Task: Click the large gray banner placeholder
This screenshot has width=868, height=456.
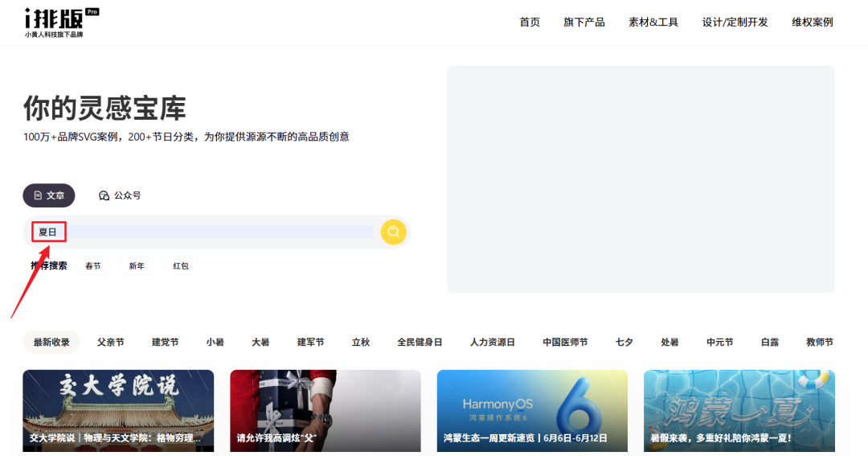Action: 641,179
